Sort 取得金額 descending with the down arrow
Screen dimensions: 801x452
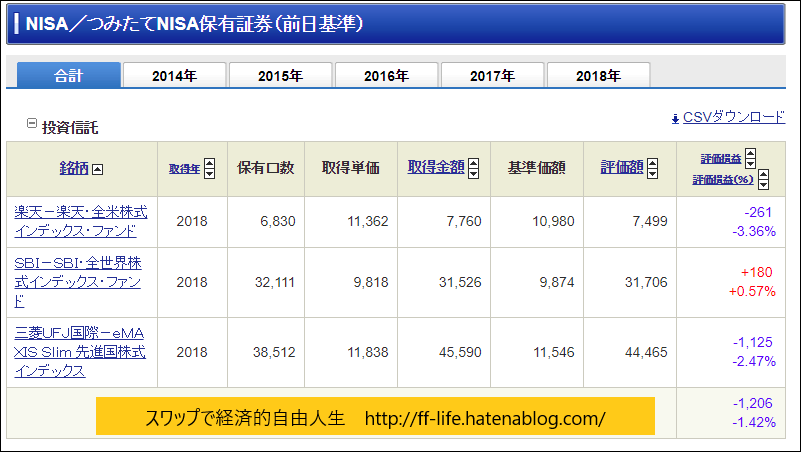click(x=474, y=174)
